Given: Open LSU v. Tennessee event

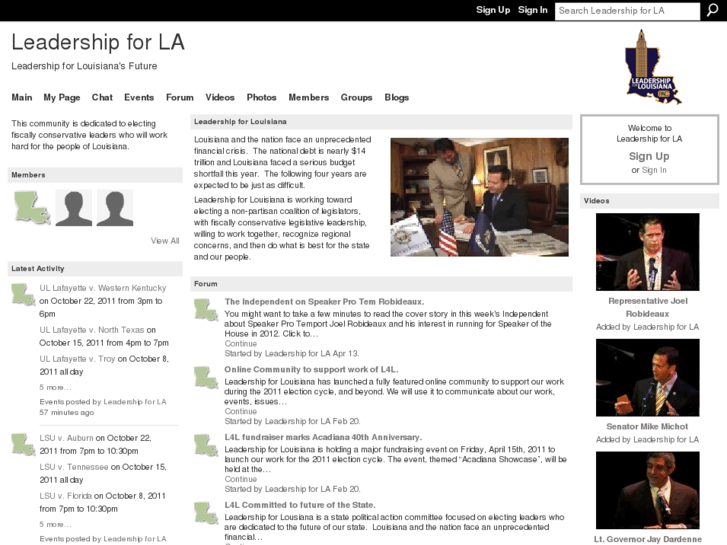Looking at the screenshot, I should (74, 467).
